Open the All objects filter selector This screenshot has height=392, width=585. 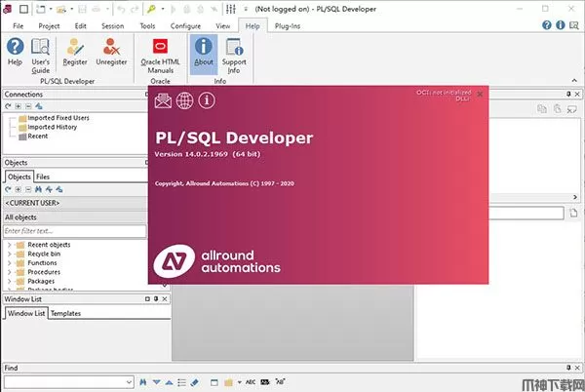[x=75, y=217]
